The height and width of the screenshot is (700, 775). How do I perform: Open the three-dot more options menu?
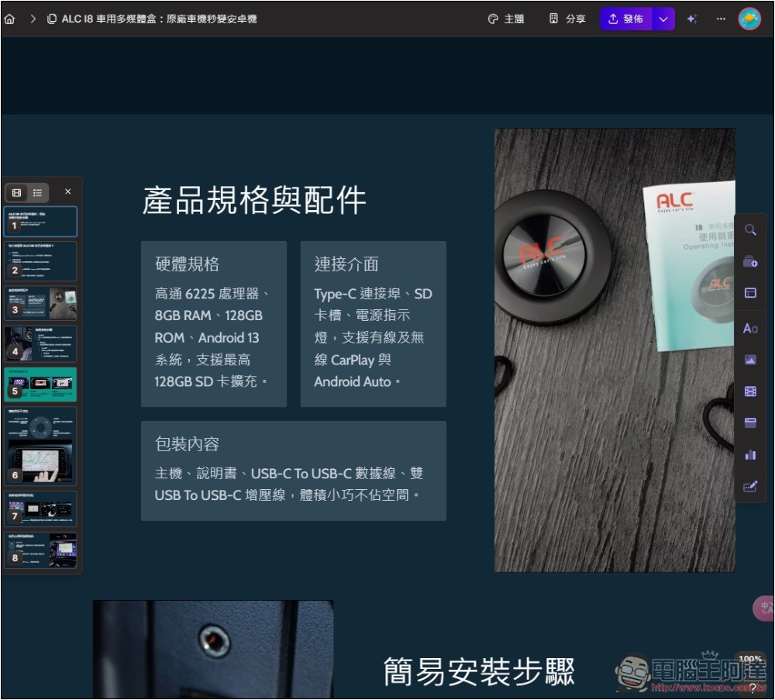click(721, 19)
